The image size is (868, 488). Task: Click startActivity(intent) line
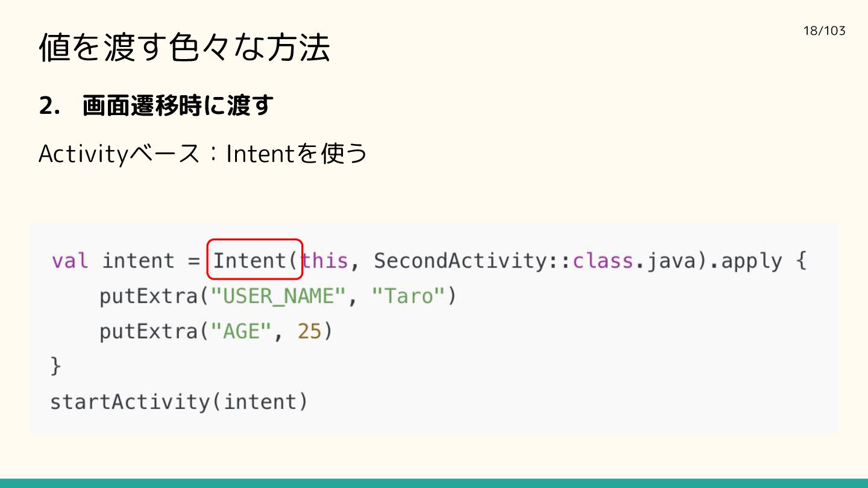179,402
